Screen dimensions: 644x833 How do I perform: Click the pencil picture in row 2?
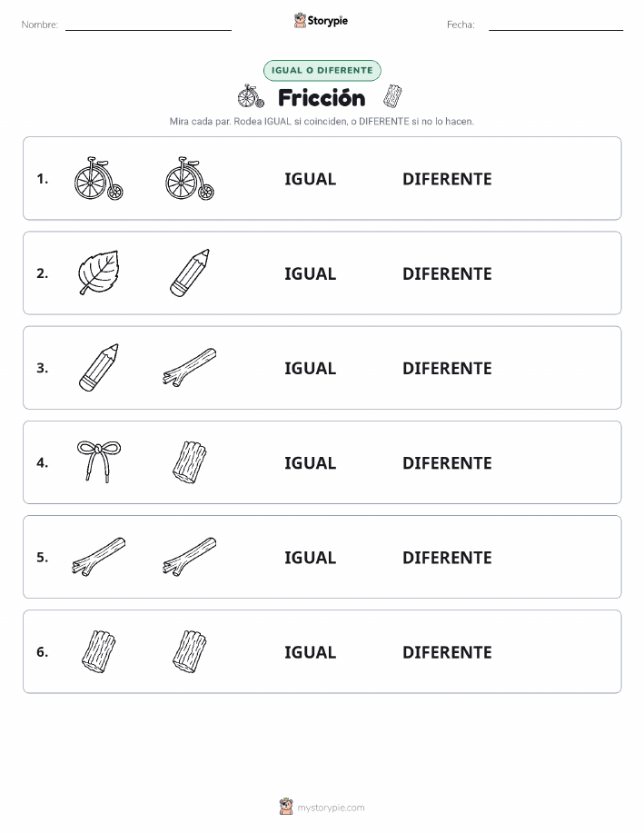190,273
